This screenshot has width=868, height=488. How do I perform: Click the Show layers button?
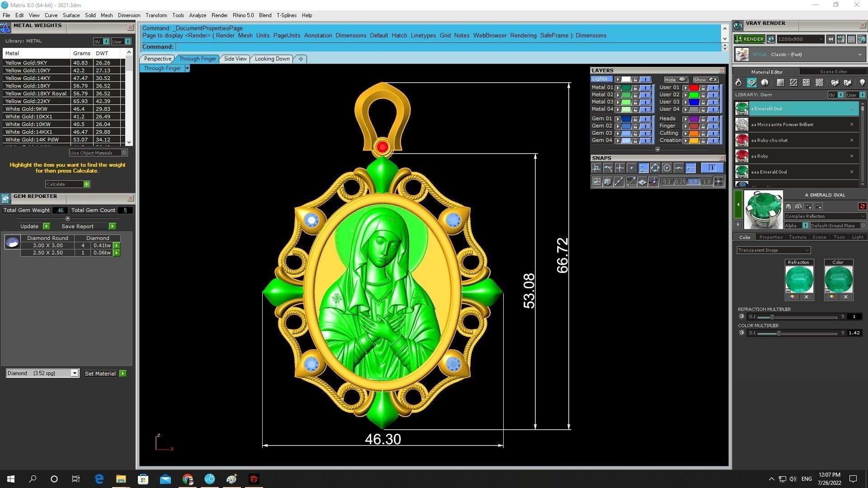[x=705, y=80]
